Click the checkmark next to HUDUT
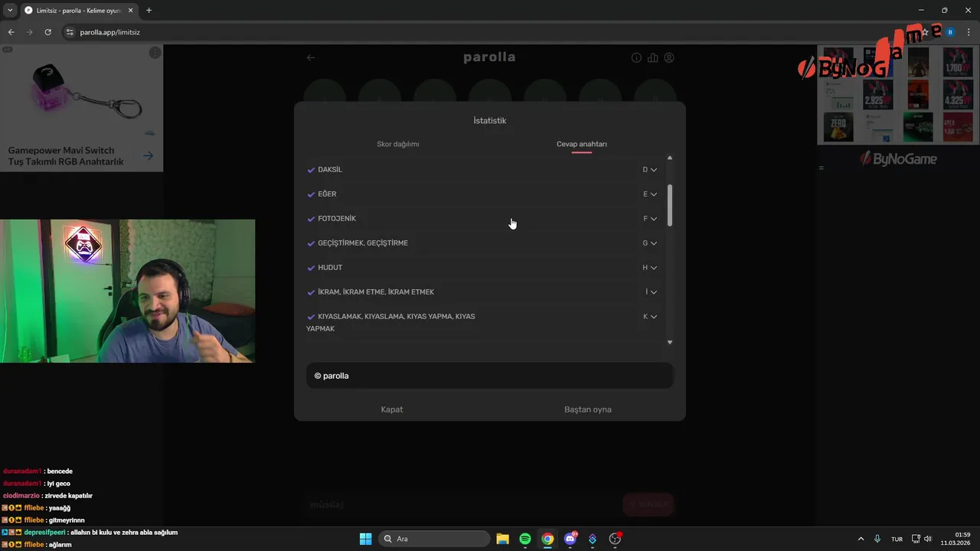This screenshot has height=551, width=980. pyautogui.click(x=311, y=268)
